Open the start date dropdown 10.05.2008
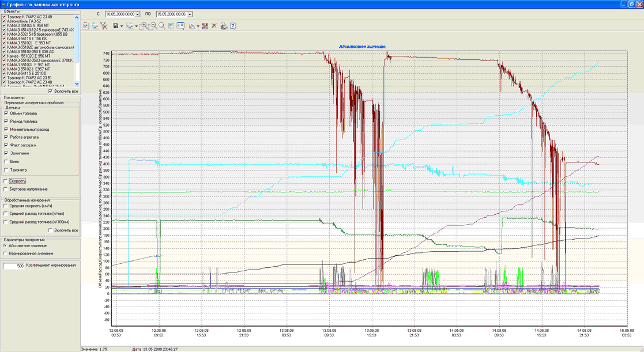 coord(137,14)
